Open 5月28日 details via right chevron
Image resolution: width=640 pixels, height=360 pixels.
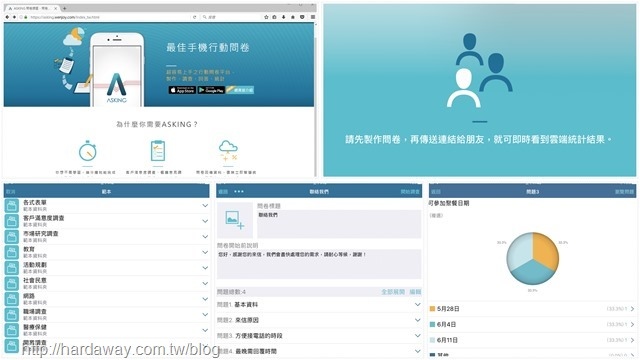[x=632, y=309]
